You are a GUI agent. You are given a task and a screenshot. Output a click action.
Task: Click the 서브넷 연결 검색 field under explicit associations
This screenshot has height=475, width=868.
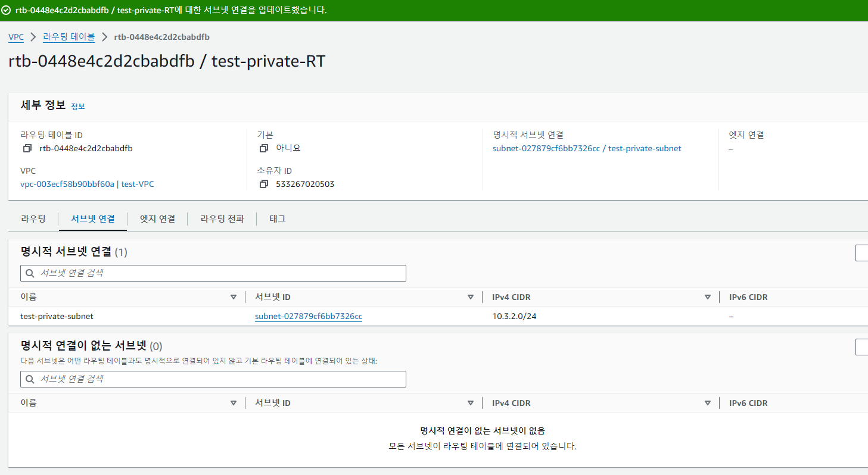(213, 273)
